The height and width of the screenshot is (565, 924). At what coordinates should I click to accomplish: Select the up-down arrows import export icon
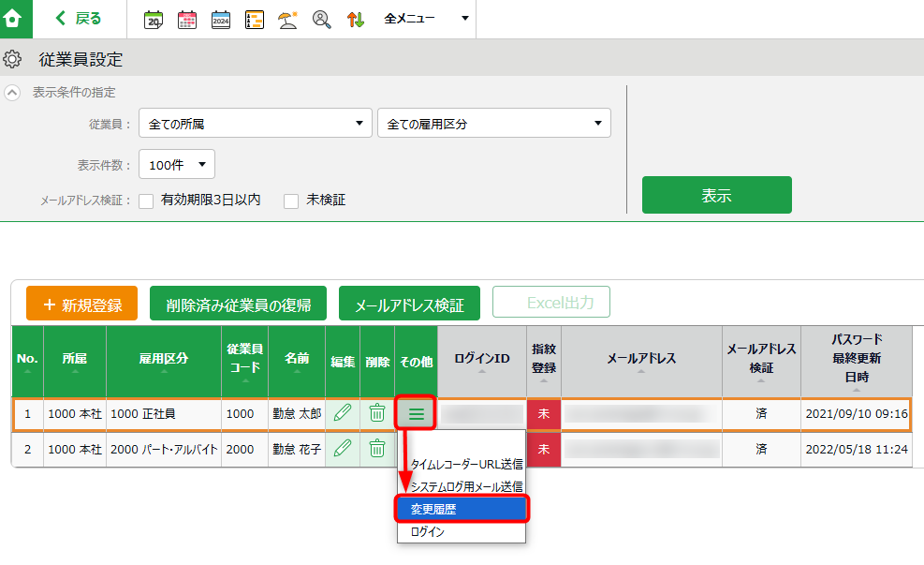click(x=355, y=18)
